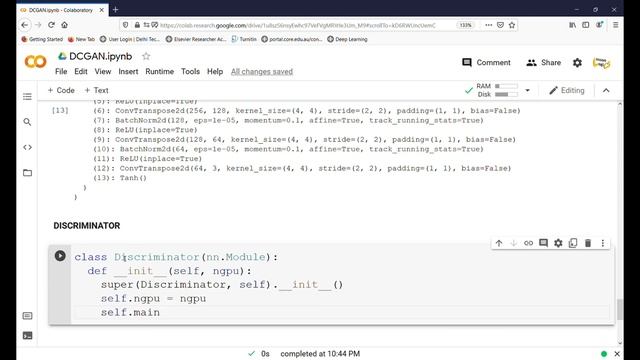Open the Edit menu
640x360 pixels.
click(x=81, y=71)
